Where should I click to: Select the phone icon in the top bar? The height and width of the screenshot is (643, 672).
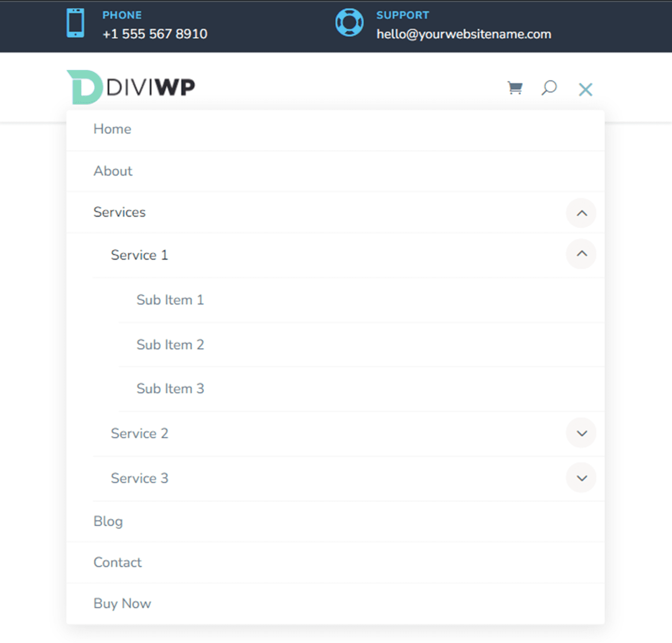click(75, 22)
